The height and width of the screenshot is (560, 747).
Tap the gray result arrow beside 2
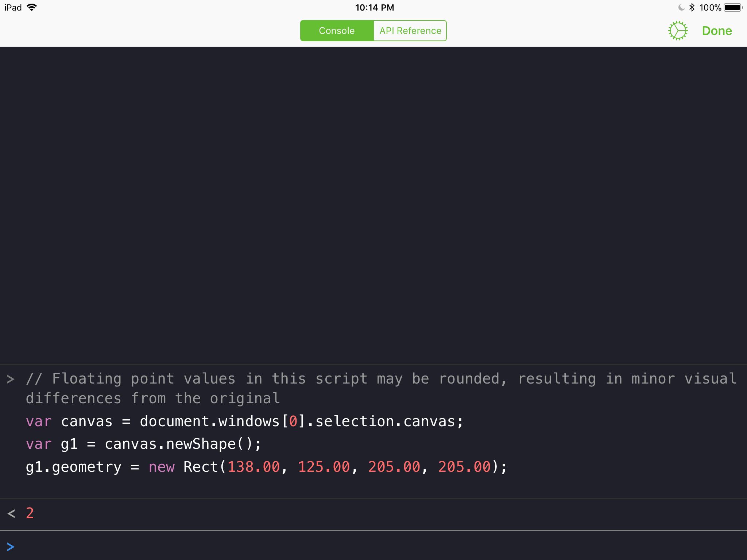[x=11, y=514]
